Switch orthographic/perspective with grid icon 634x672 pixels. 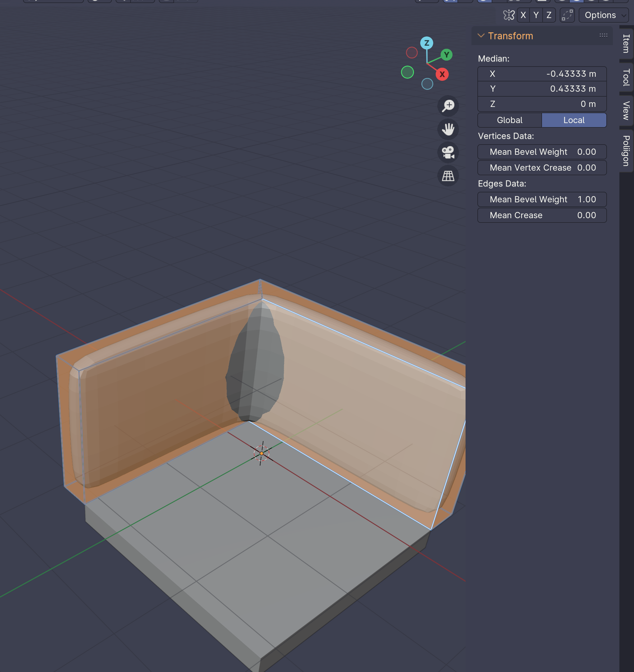point(448,176)
